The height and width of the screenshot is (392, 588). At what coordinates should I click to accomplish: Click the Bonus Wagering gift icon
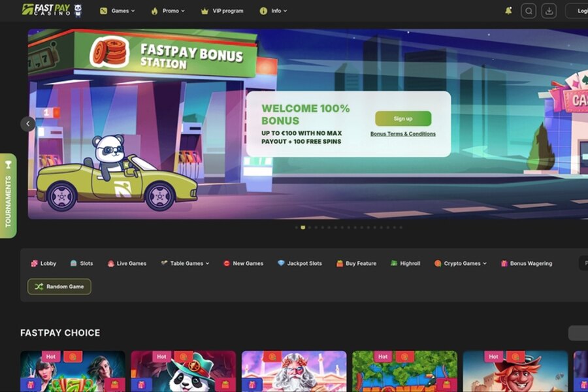pos(504,263)
